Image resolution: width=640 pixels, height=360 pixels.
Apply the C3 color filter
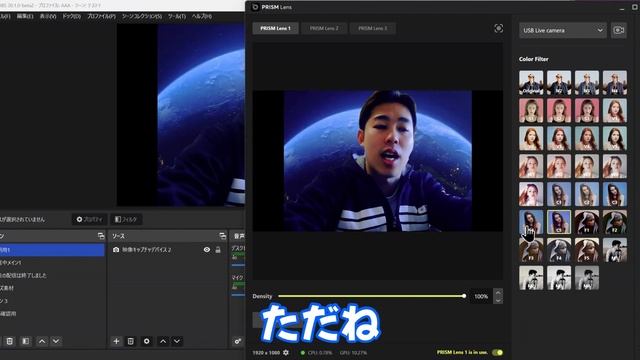(x=615, y=194)
